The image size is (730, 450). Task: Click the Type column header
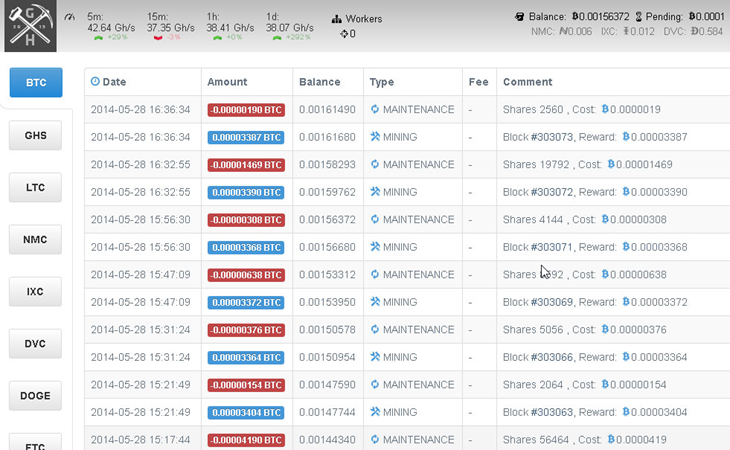[382, 82]
